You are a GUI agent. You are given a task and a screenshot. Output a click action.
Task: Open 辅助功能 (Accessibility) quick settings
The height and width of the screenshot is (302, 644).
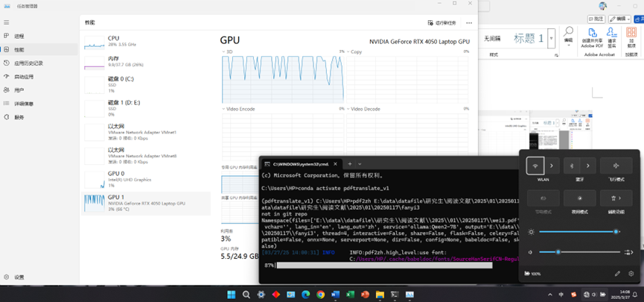(616, 198)
